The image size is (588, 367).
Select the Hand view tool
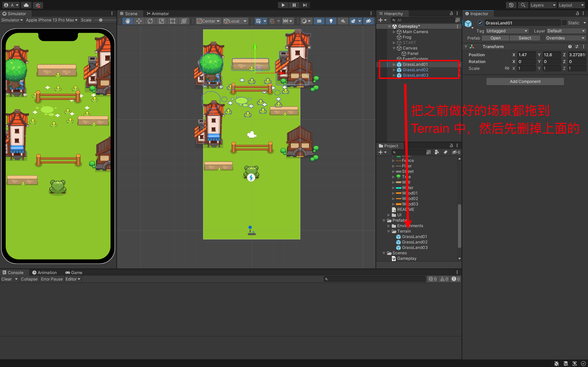tap(128, 21)
